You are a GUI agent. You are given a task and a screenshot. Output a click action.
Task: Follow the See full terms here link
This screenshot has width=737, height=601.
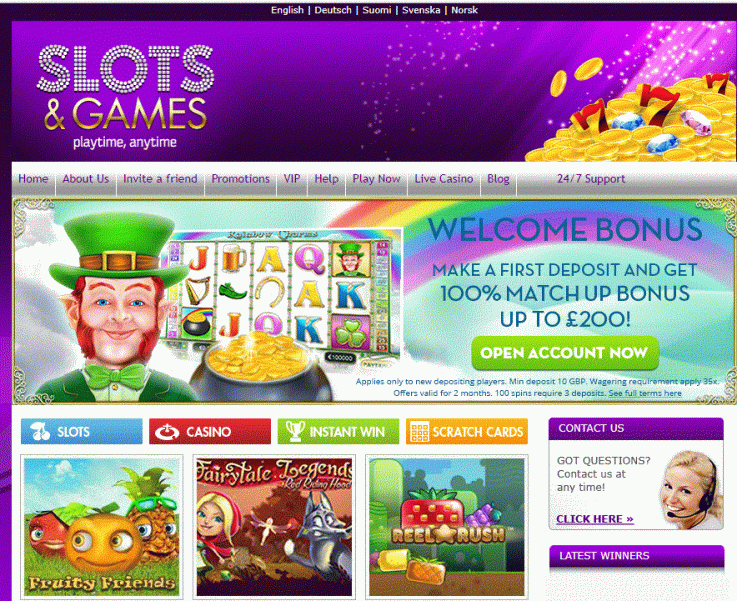[645, 393]
